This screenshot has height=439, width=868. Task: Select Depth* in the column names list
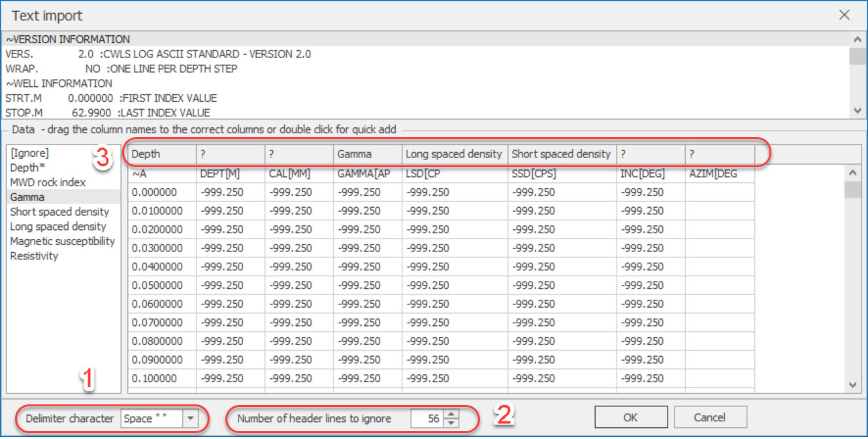coord(63,168)
